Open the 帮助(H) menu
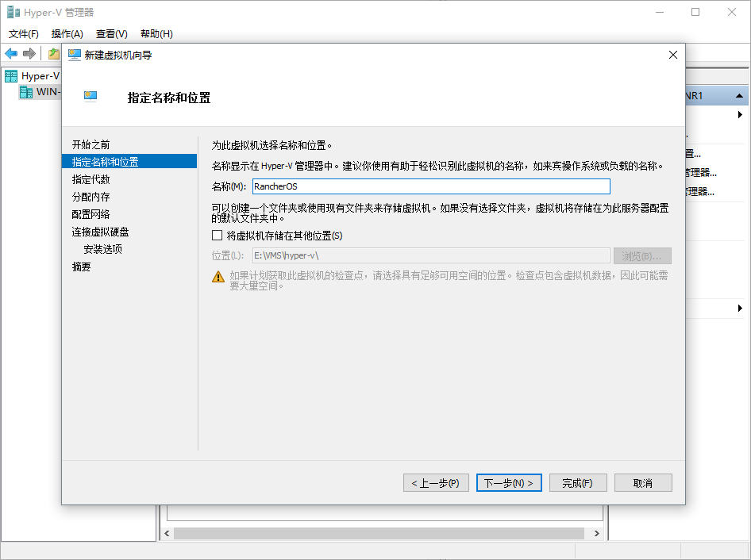Screen dimensions: 751x560 pos(156,34)
